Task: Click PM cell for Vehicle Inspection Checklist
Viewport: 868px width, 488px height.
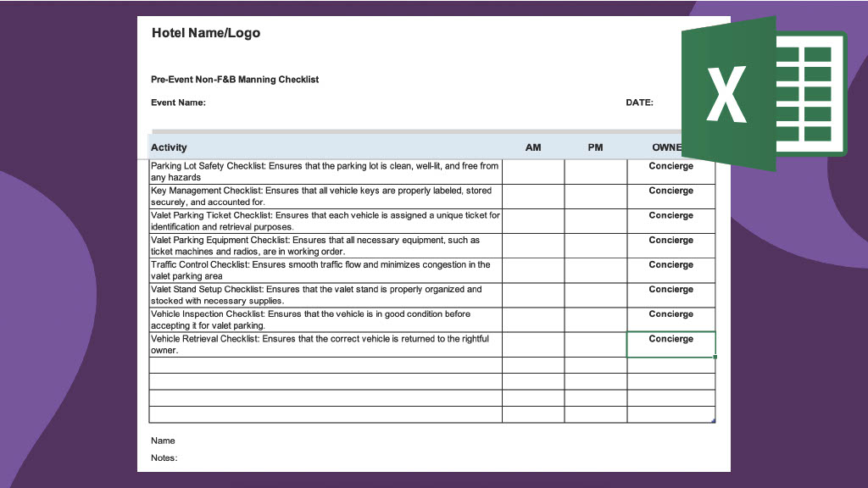Action: pos(596,319)
